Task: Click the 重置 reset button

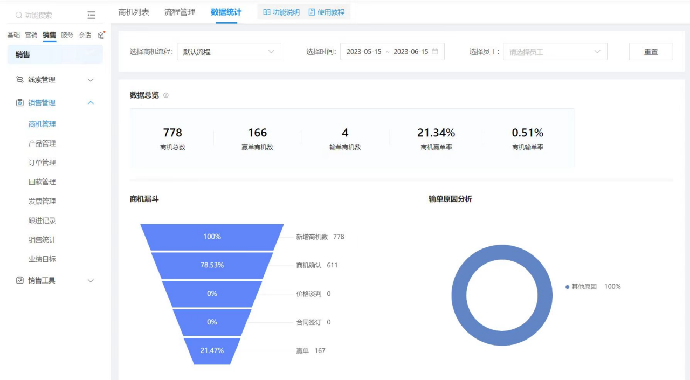Action: 651,51
